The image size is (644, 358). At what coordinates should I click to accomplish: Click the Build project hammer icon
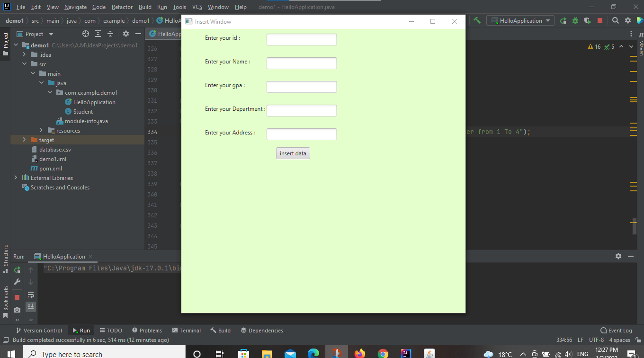477,20
